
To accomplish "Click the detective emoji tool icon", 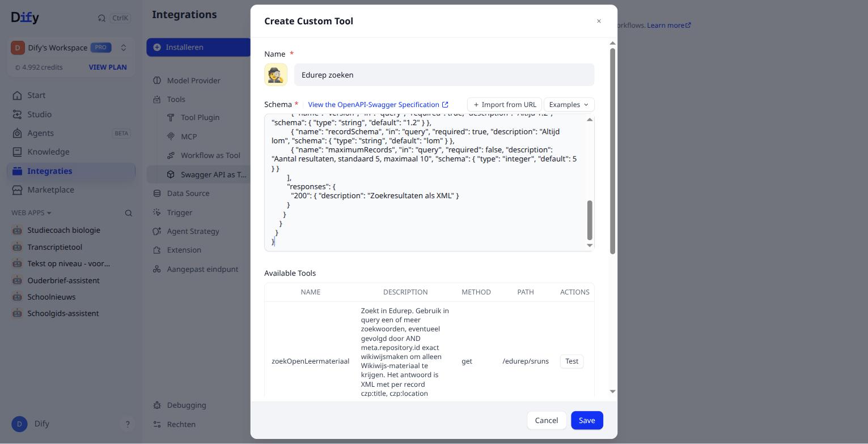I will click(276, 75).
